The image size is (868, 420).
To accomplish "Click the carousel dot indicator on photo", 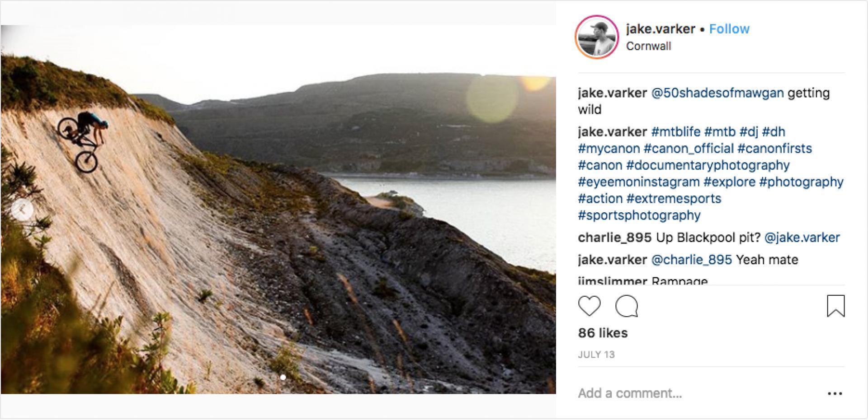I will 283,377.
